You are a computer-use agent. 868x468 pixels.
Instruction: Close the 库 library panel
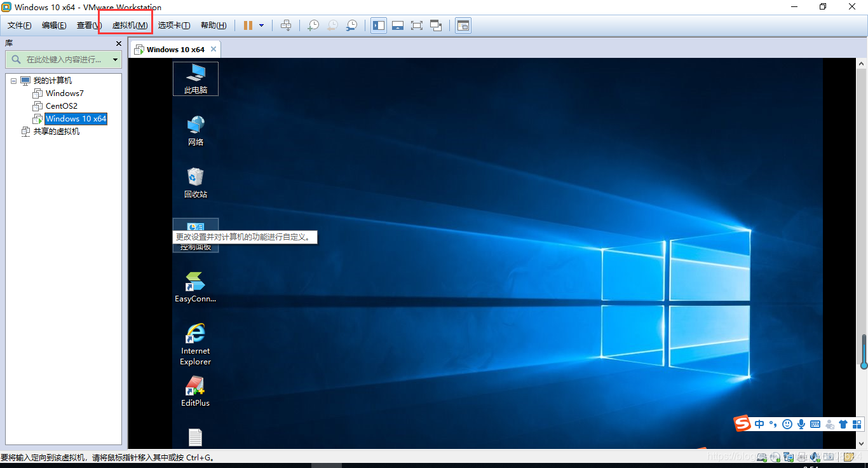[118, 43]
